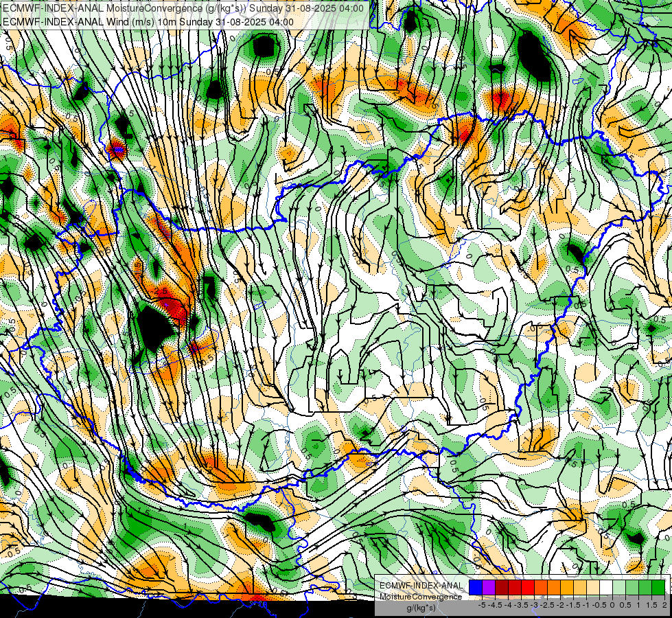
Task: Click the -2 legend tick label
Action: tap(560, 605)
